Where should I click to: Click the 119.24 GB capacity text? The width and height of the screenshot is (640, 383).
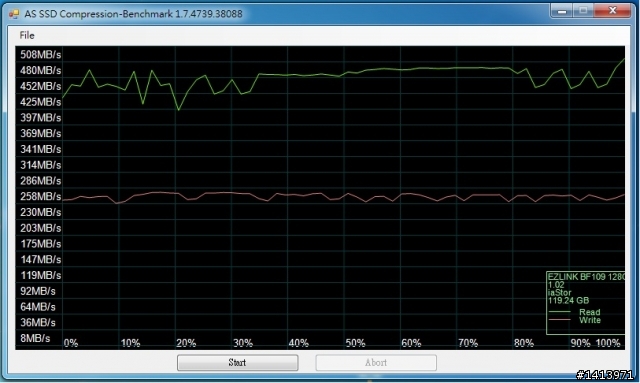(x=569, y=301)
